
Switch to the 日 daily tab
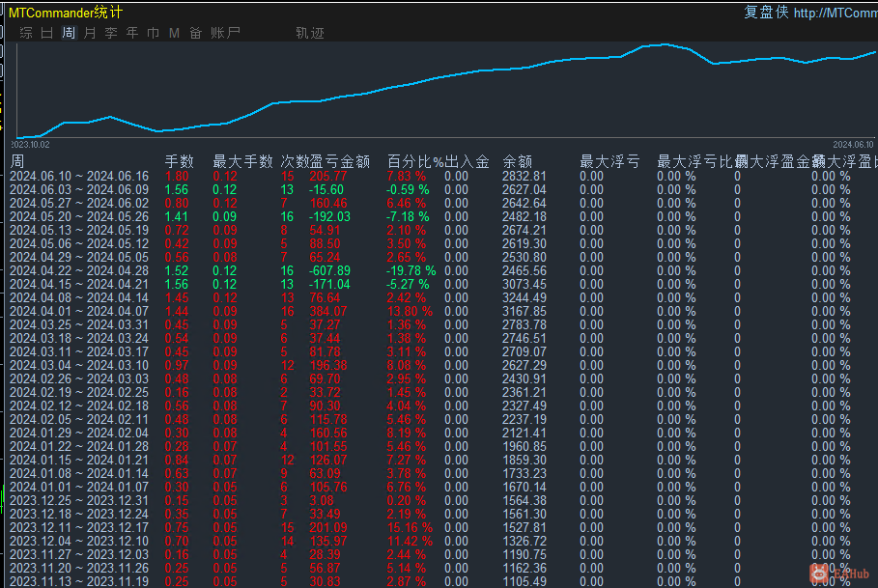pos(47,33)
